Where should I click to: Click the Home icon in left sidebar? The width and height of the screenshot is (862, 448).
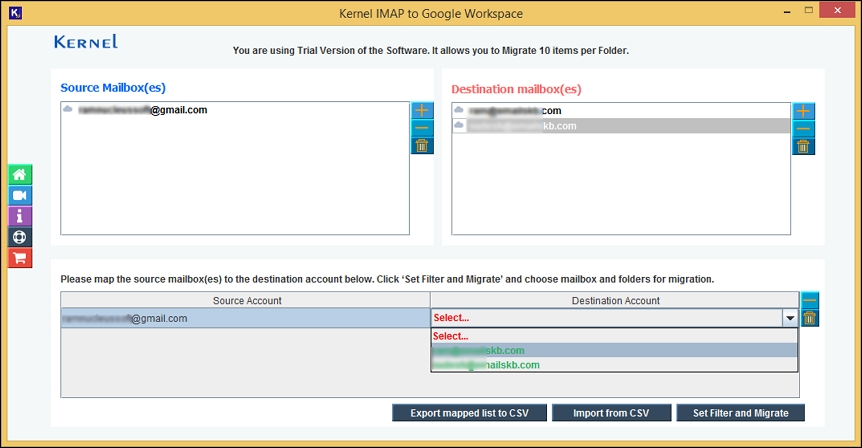coord(20,175)
